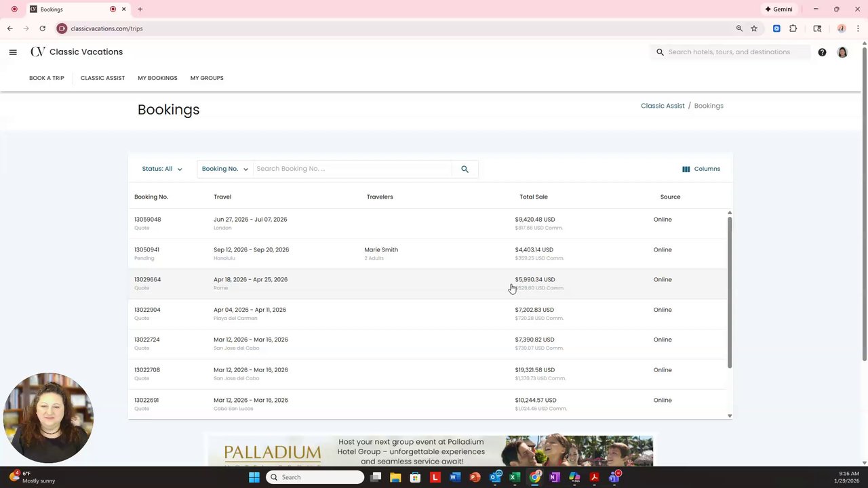The image size is (868, 488).
Task: Click the zoom magnifier icon in address bar
Action: (739, 28)
